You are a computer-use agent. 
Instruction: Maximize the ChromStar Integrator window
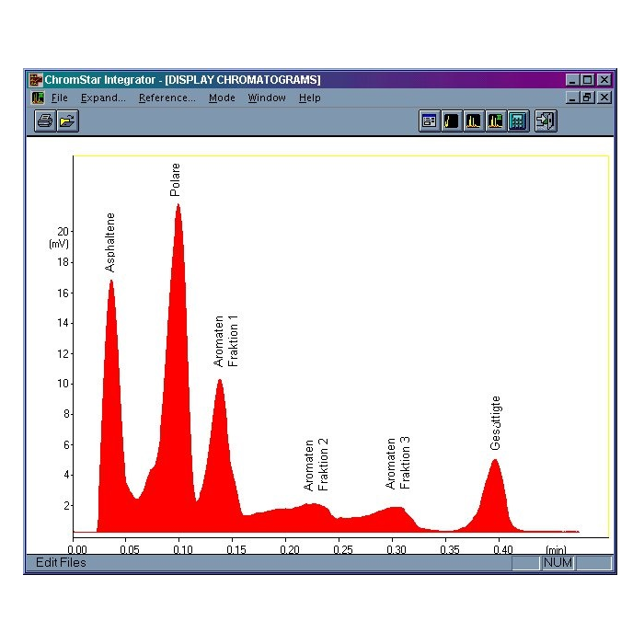(x=589, y=80)
